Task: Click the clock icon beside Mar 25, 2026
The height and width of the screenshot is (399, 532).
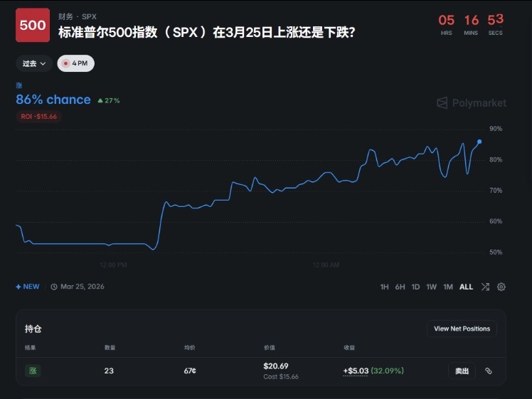Action: coord(54,287)
